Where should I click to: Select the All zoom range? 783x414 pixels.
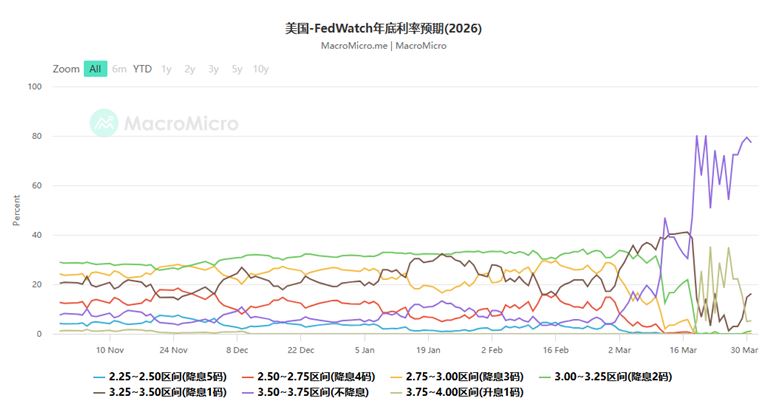click(x=95, y=69)
